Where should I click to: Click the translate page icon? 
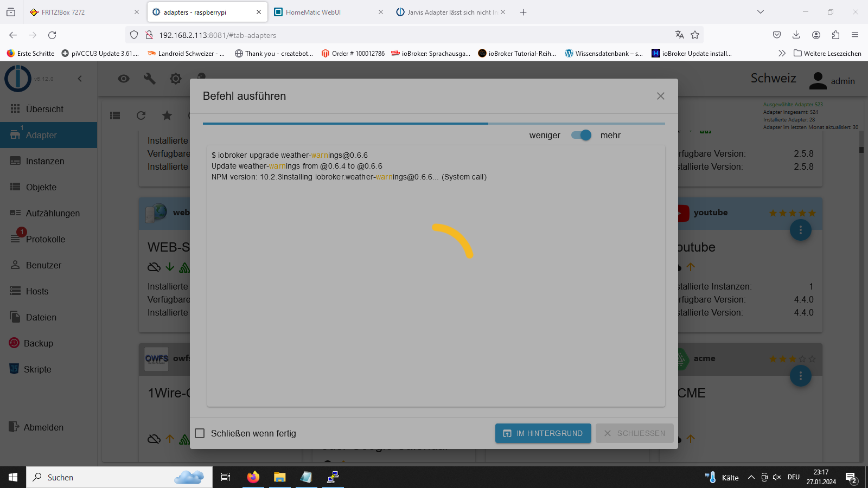[679, 35]
